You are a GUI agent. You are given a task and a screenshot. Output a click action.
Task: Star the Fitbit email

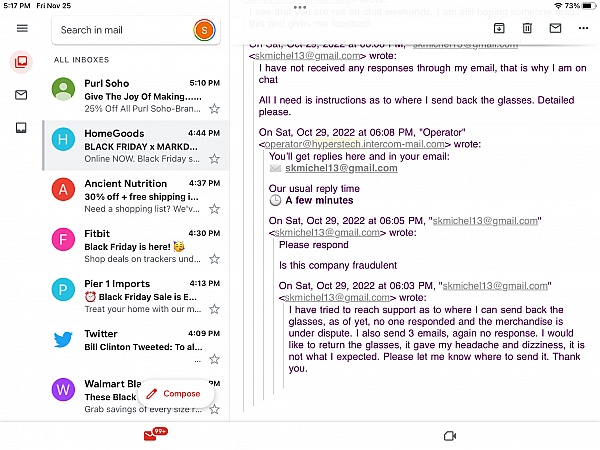coord(214,259)
